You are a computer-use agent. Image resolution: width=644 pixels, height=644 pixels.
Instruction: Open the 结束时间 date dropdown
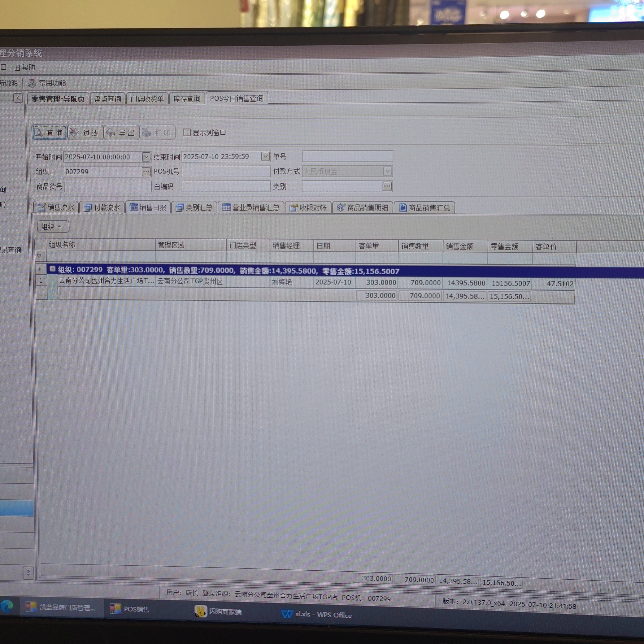(x=265, y=156)
